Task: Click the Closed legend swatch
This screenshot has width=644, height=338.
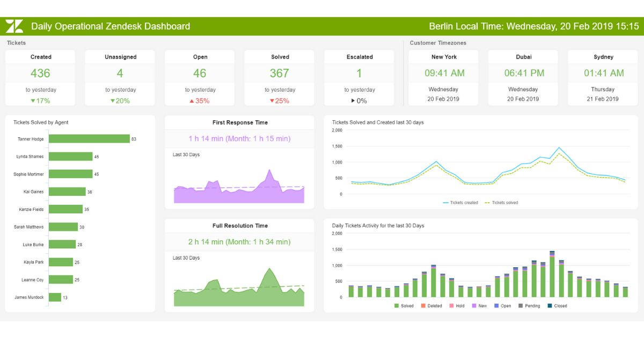Action: [550, 306]
